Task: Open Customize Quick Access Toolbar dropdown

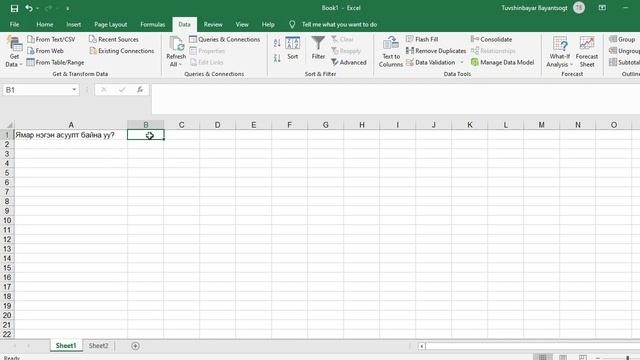Action: tap(67, 9)
